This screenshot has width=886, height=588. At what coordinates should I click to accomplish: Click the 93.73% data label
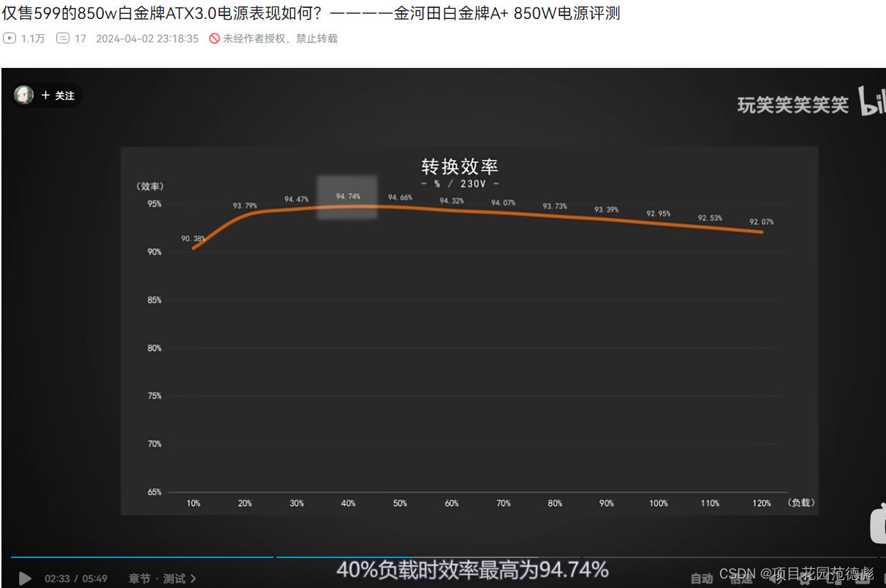555,206
